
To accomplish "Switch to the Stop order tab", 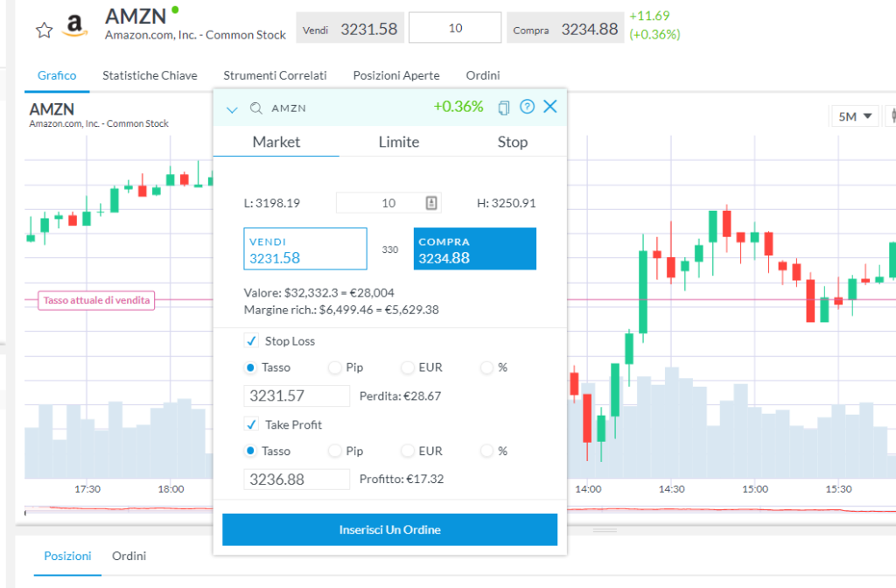I will pyautogui.click(x=512, y=142).
